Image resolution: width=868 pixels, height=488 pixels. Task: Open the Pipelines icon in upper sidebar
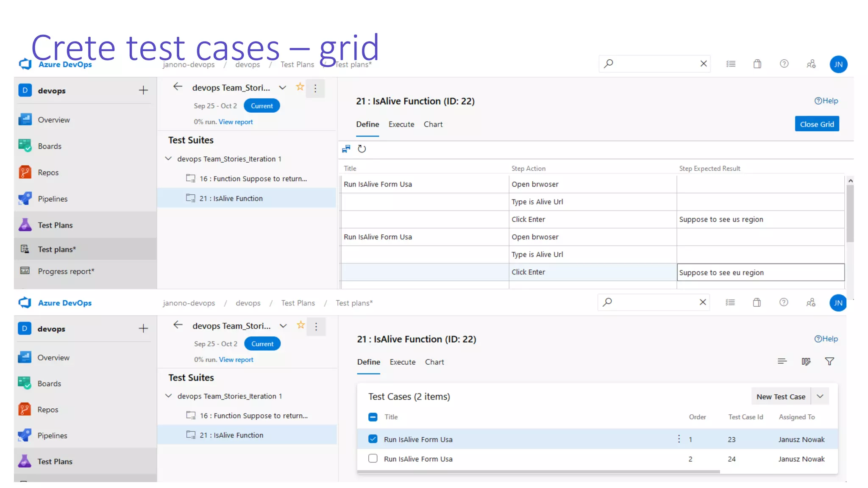[x=25, y=199]
